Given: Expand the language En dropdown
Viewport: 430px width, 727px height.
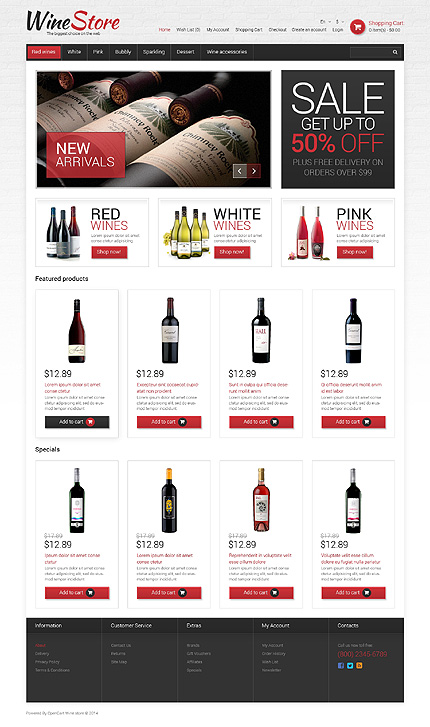Looking at the screenshot, I should pos(325,21).
